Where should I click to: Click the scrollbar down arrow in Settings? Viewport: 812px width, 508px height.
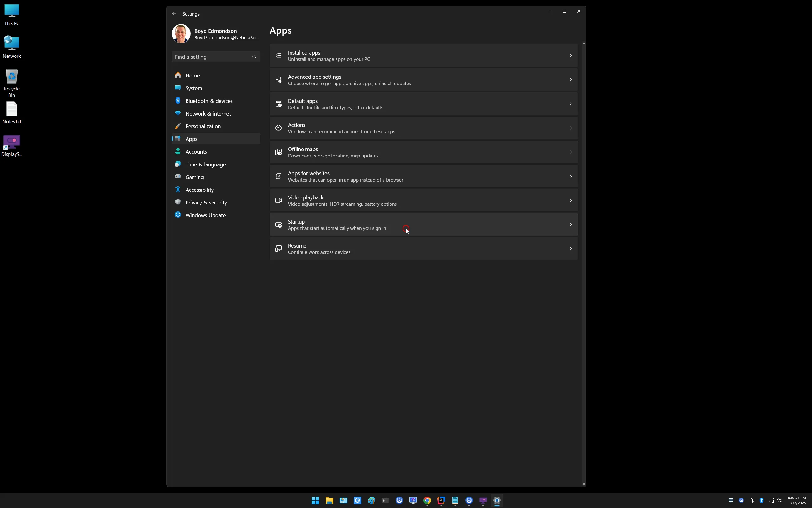coord(584,484)
